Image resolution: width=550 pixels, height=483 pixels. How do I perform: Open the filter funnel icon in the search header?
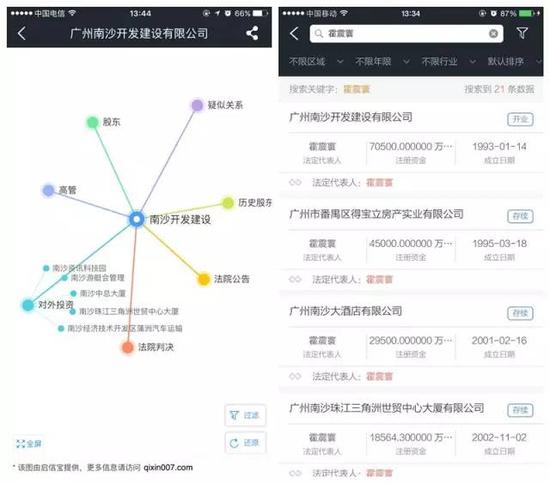(x=522, y=33)
